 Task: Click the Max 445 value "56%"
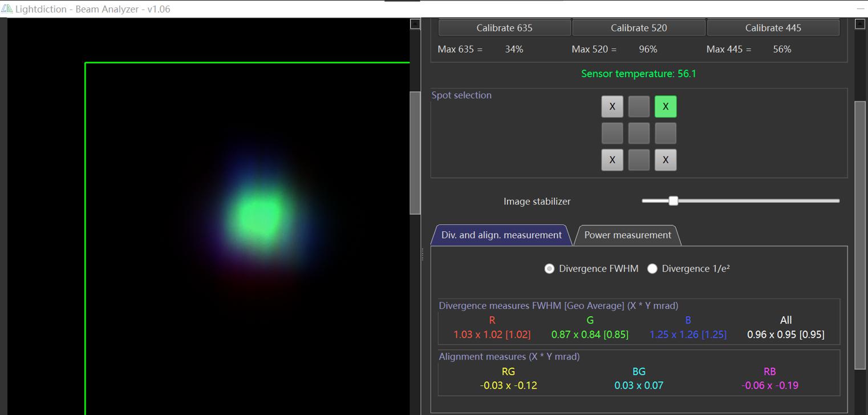click(782, 50)
